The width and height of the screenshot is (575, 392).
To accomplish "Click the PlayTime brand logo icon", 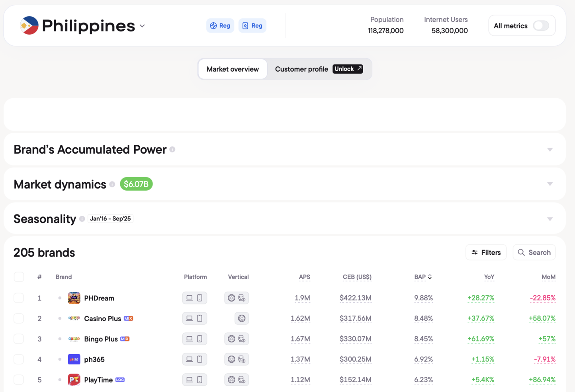I will [x=74, y=380].
